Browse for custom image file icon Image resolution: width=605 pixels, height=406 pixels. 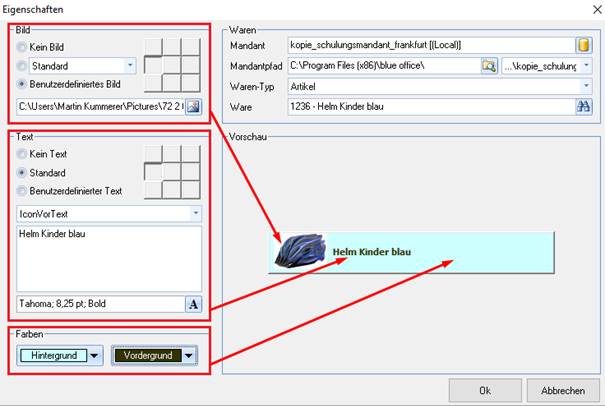pyautogui.click(x=193, y=107)
